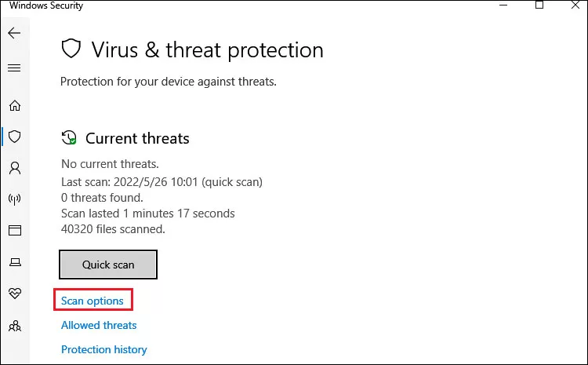
Task: Open the Home section in sidebar
Action: coord(15,105)
